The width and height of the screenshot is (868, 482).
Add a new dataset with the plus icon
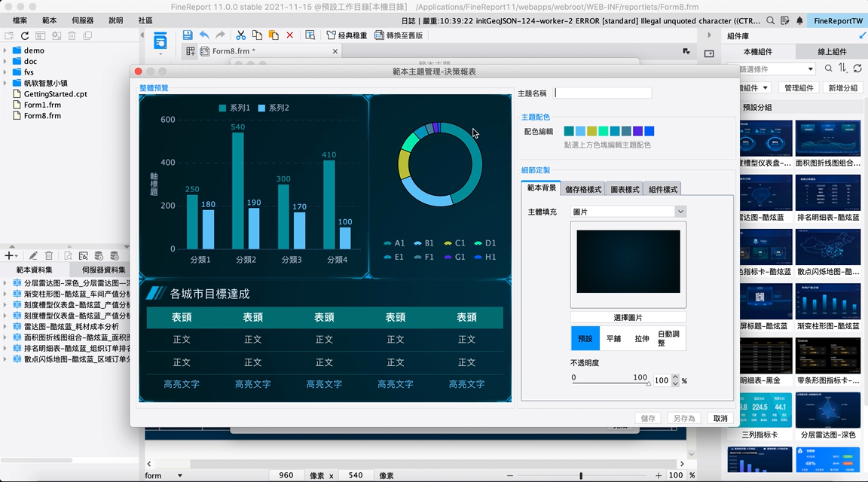pyautogui.click(x=11, y=256)
